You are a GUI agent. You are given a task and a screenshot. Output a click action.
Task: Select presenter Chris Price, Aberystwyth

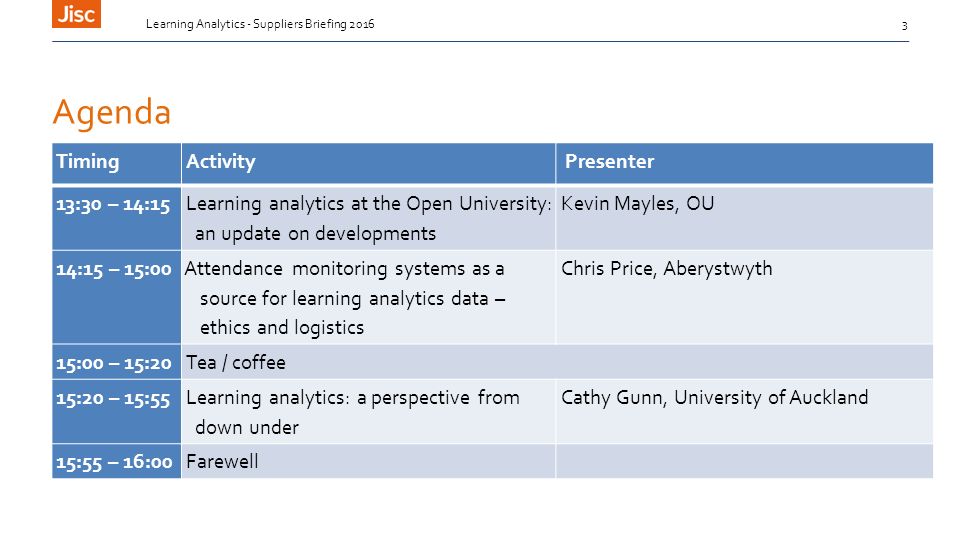coord(667,269)
